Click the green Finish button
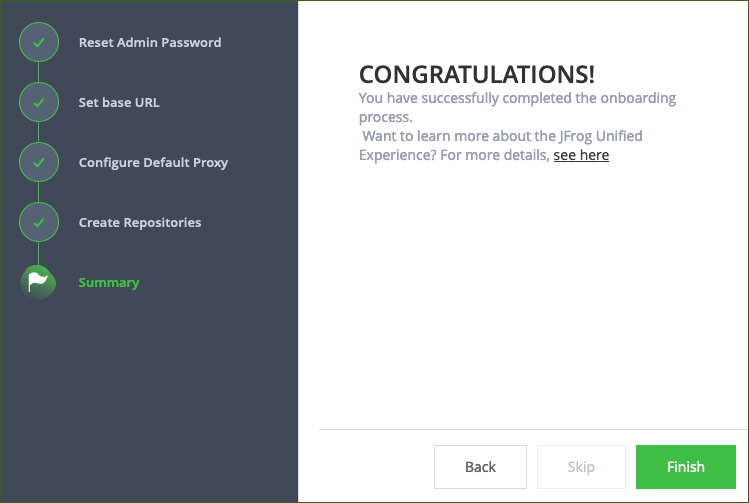This screenshot has height=503, width=749. point(685,467)
